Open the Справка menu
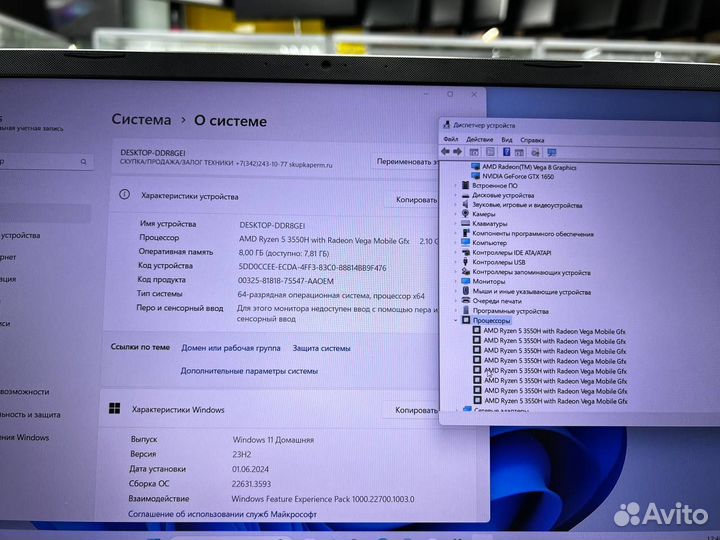Viewport: 720px width, 540px height. point(532,140)
